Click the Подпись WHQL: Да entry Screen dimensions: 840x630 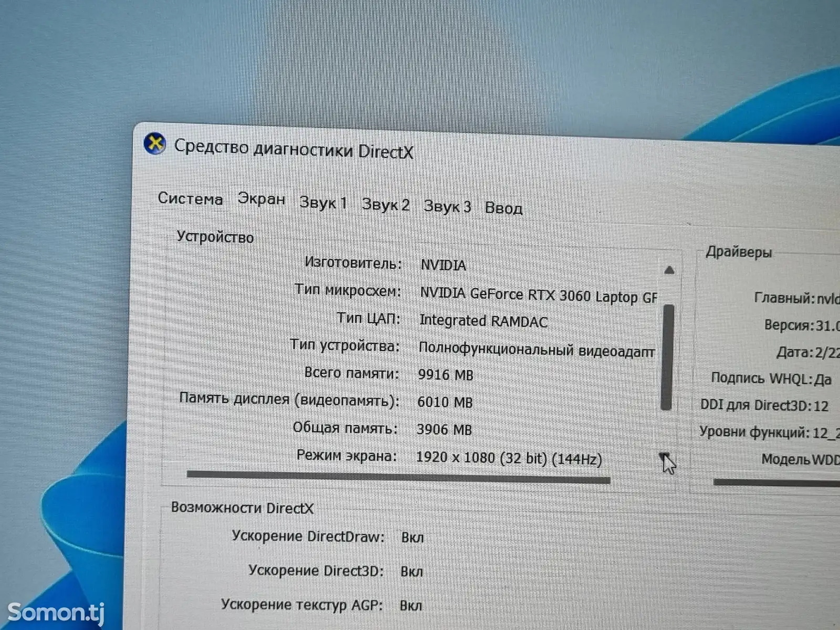(771, 379)
